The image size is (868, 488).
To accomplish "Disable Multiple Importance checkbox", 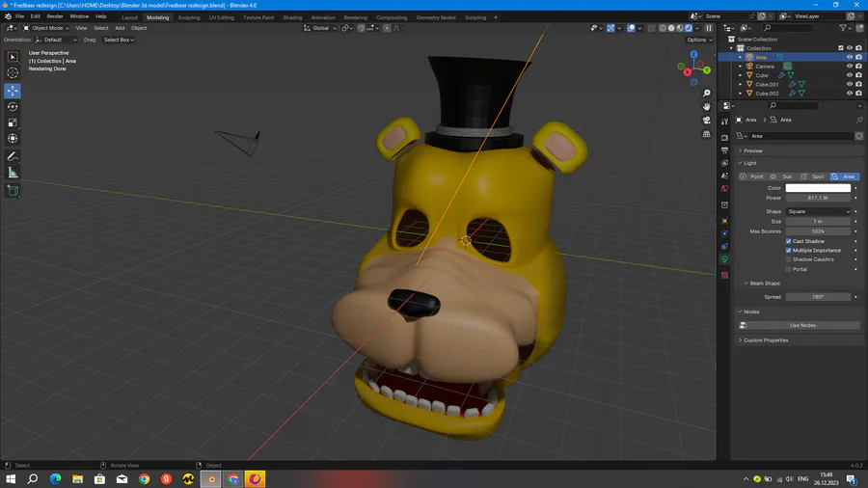I will coord(788,250).
